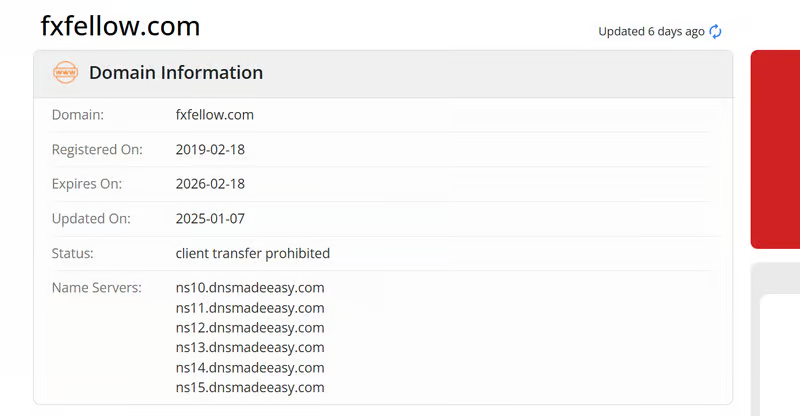Click the expiry date 2026-02-18
Image resolution: width=800 pixels, height=416 pixels.
tap(210, 184)
